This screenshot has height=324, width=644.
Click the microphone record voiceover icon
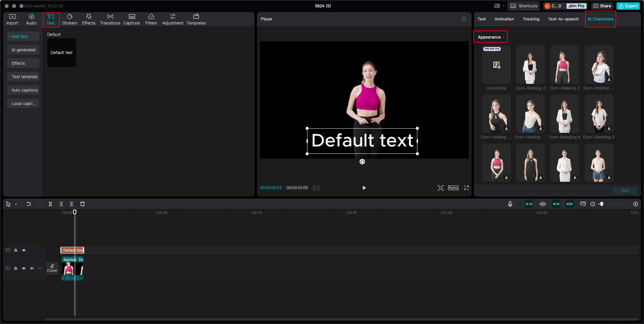tap(510, 204)
